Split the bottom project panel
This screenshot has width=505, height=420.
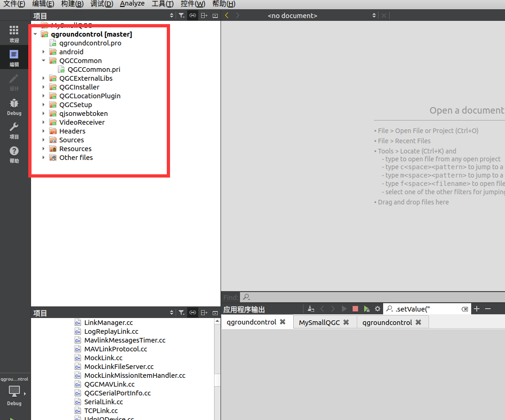(204, 312)
